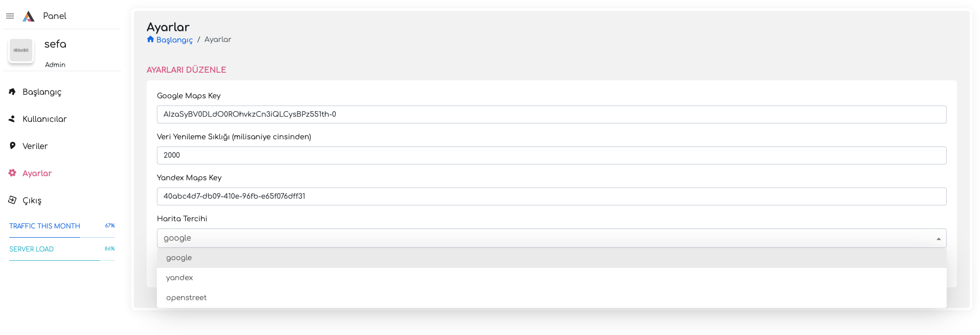
Task: Click the sefa profile avatar thumbnail
Action: pos(21,51)
